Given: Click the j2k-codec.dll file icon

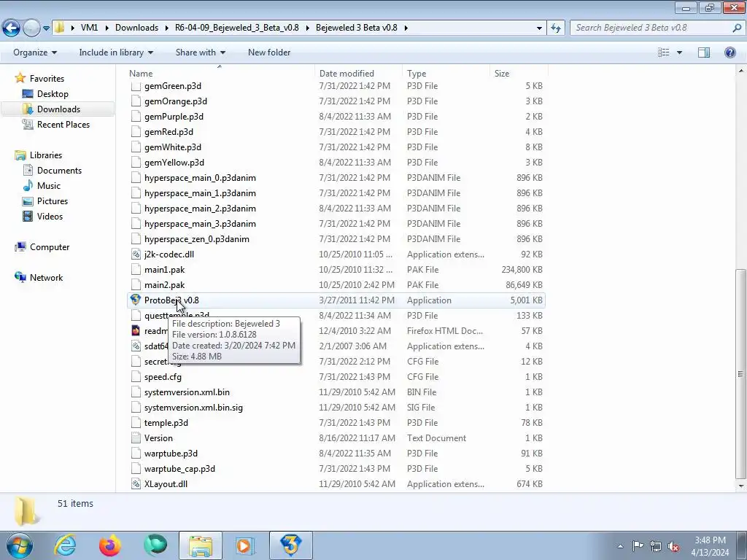Looking at the screenshot, I should pyautogui.click(x=136, y=254).
